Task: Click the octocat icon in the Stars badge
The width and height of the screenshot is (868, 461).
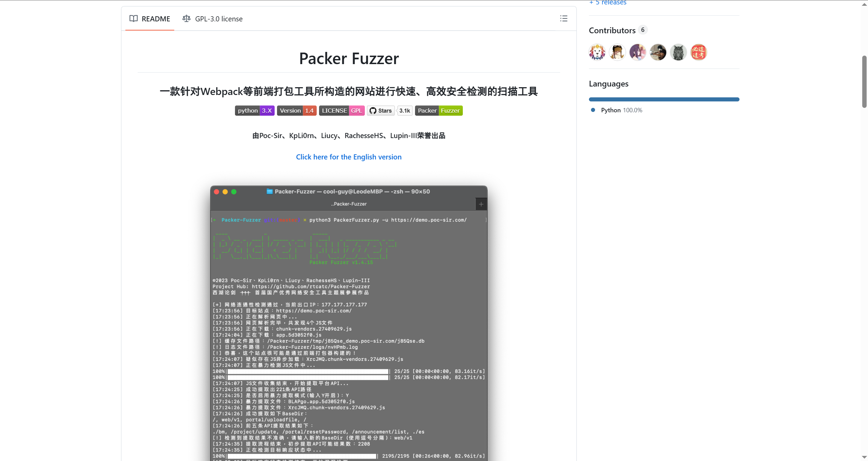Action: coord(372,111)
